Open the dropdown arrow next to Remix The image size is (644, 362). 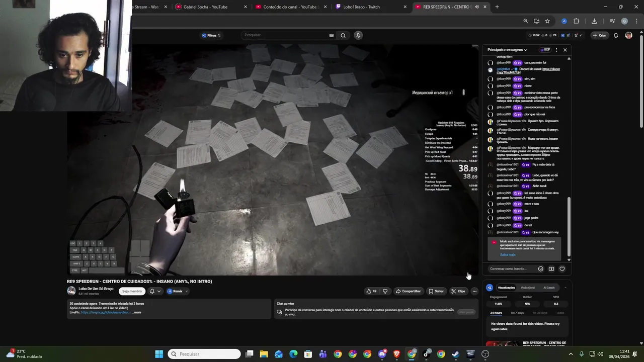187,291
